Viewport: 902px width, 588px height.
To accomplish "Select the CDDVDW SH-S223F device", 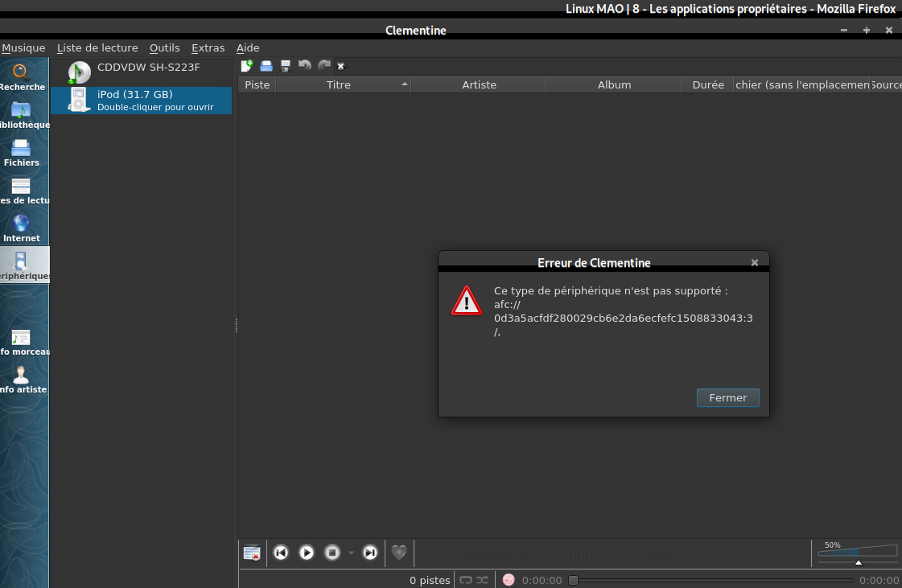I will coord(141,73).
